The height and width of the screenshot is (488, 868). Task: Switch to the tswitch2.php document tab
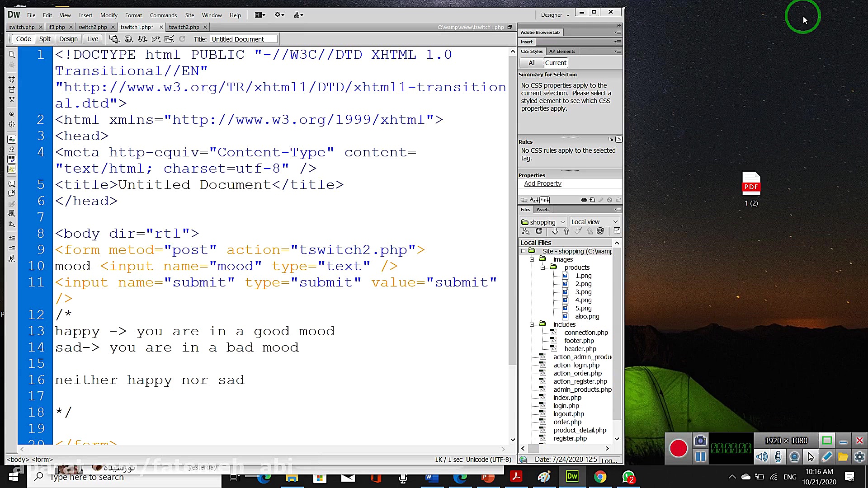pos(184,27)
